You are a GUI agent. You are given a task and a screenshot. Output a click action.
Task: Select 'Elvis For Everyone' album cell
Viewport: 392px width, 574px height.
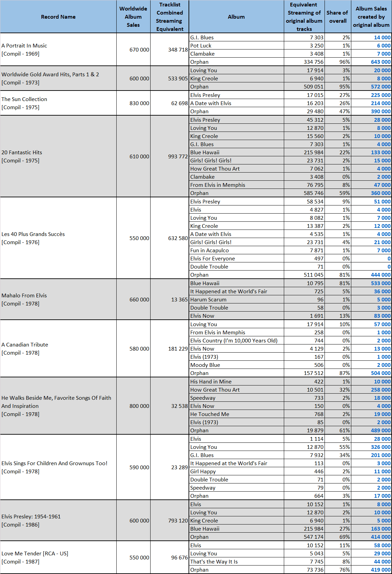[x=236, y=258]
